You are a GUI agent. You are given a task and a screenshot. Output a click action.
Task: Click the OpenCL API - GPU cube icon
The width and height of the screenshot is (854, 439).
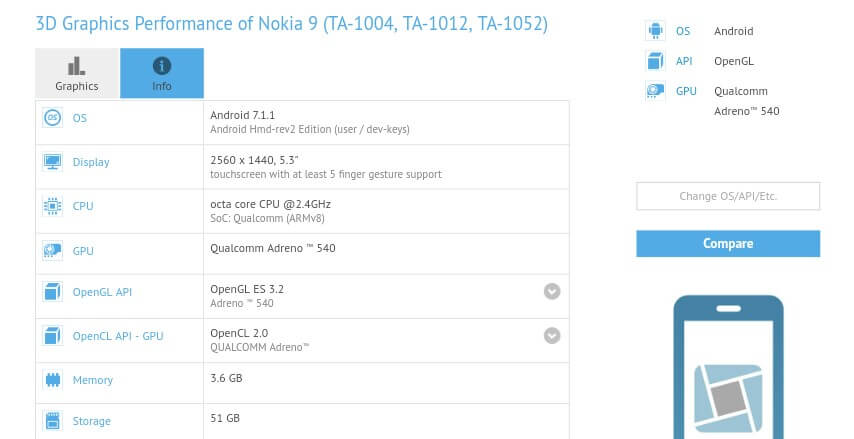(x=52, y=336)
